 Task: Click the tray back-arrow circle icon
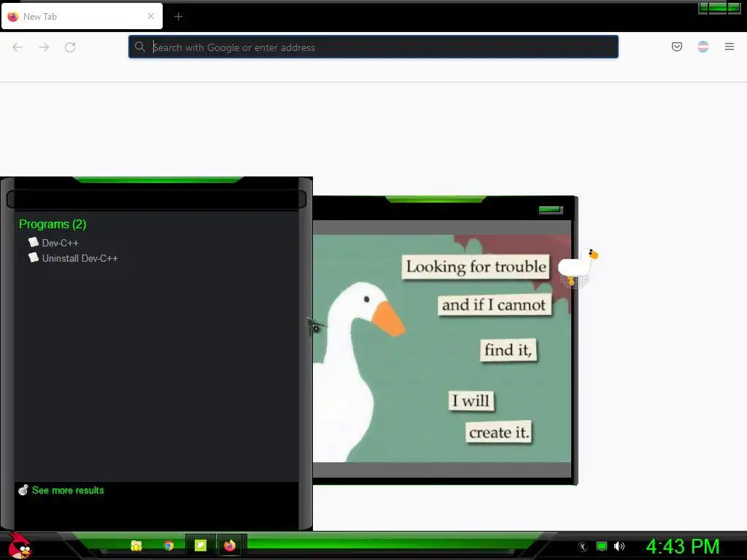[583, 547]
